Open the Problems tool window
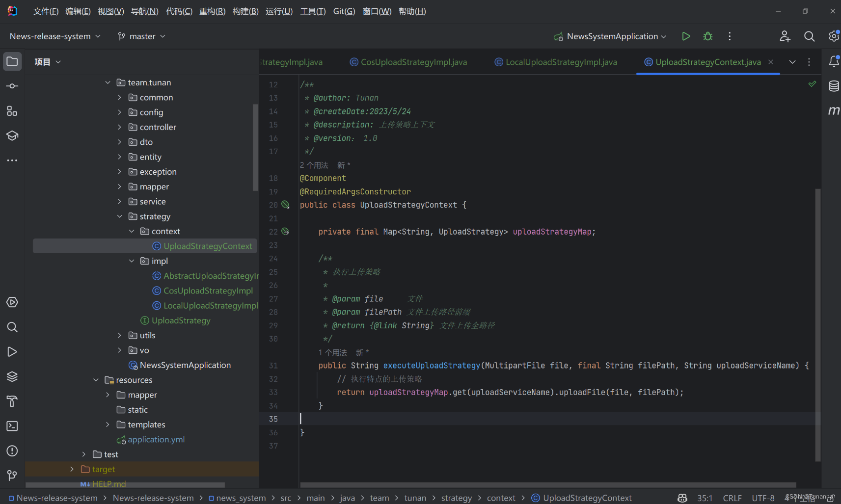Image resolution: width=841 pixels, height=504 pixels. click(12, 451)
